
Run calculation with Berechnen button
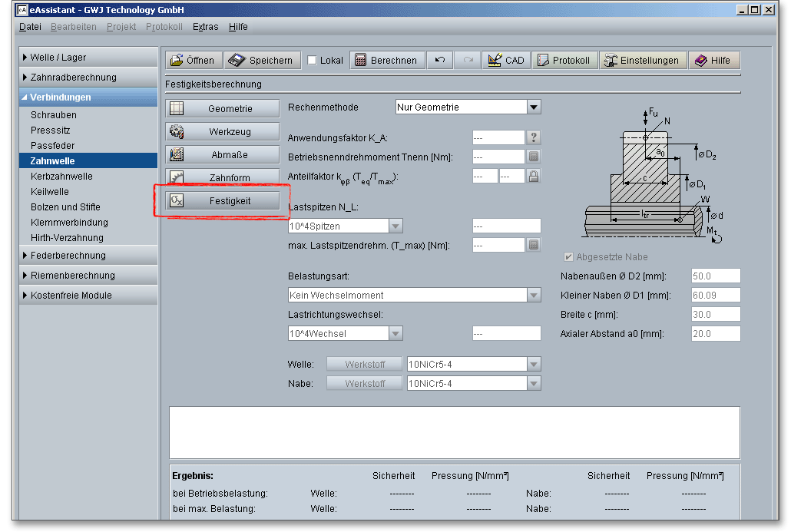386,61
